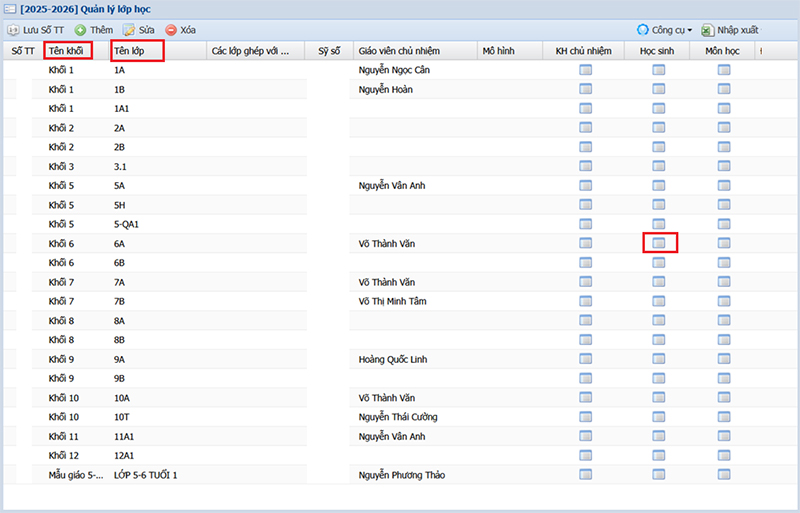Screen dimensions: 800x513
Task: Click teacher name Nguyễn Thái Cường
Action: (397, 417)
